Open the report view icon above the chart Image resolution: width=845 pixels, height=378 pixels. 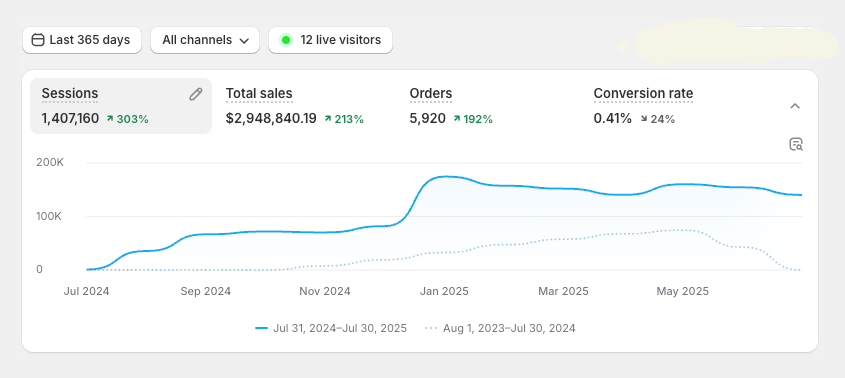[x=796, y=144]
